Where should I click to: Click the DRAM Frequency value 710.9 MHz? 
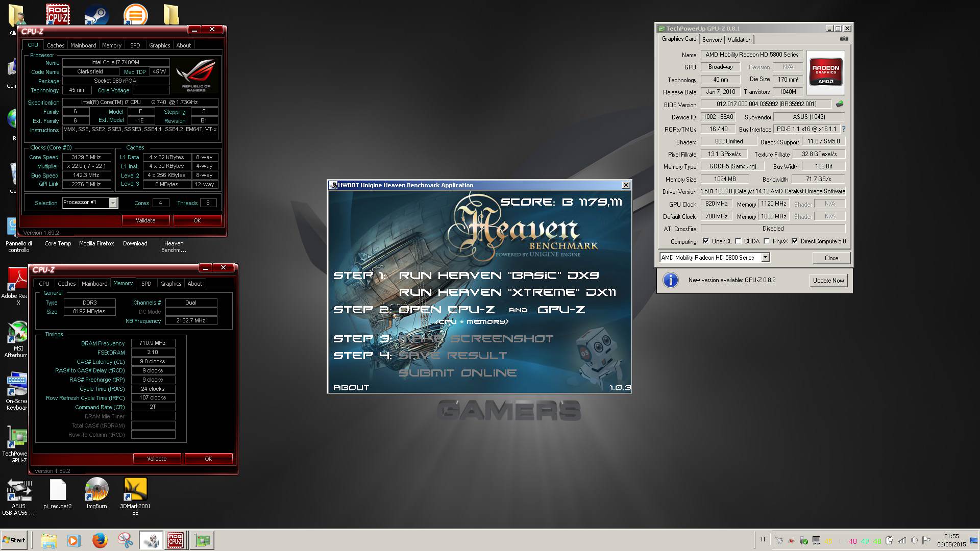coord(153,343)
